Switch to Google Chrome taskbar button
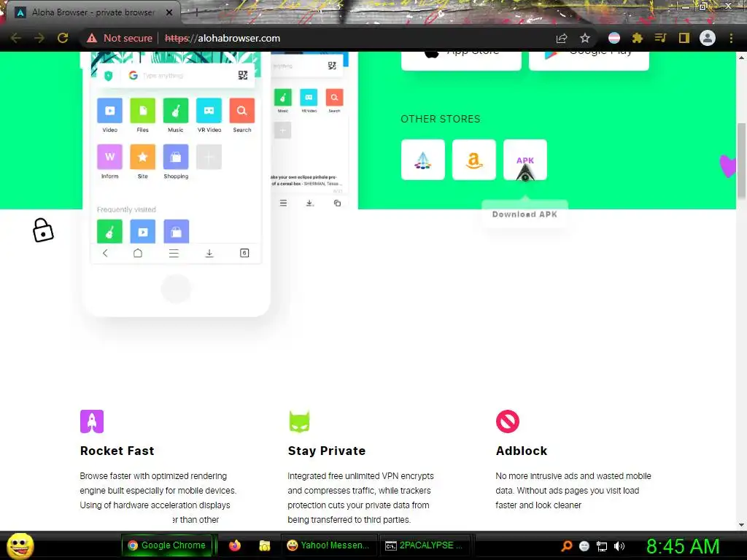The image size is (747, 560). [x=167, y=545]
